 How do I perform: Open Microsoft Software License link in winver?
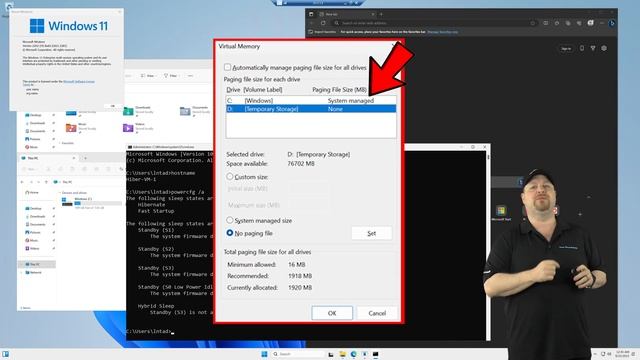[x=79, y=82]
